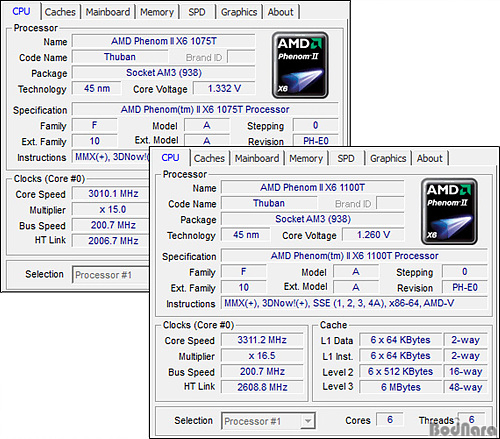
Task: Click the name field 'AMD Phenom II X6 1100T'
Action: [313, 188]
